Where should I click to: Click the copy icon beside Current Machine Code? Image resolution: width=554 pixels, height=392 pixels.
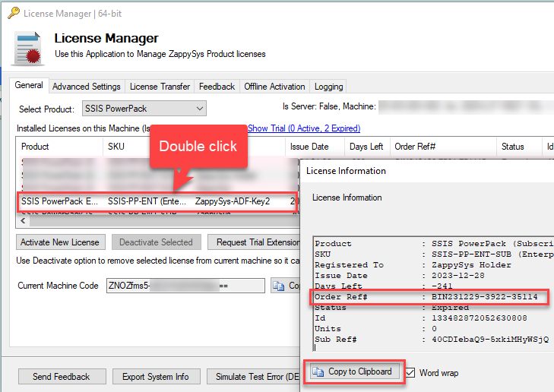click(278, 286)
